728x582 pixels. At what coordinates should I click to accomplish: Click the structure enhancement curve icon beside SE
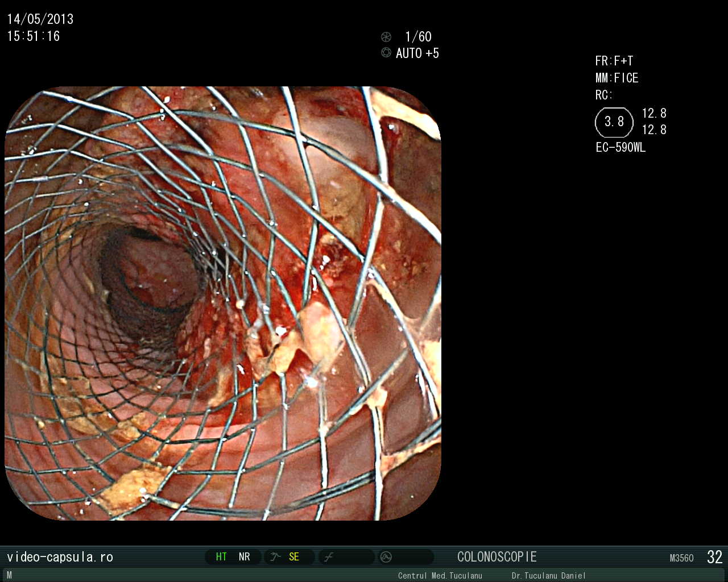(276, 557)
